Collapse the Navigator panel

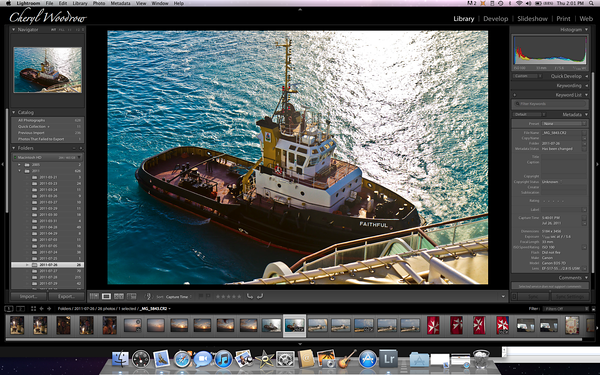13,29
